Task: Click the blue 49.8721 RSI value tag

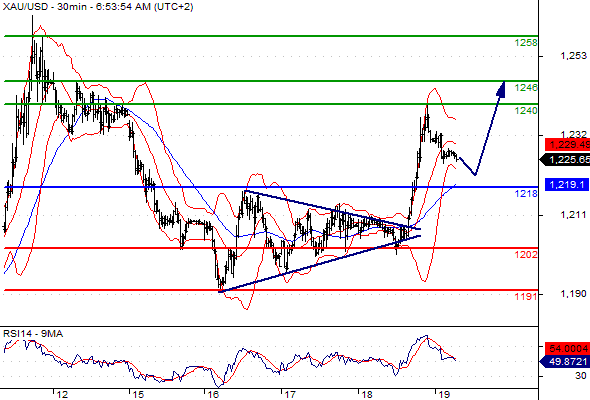Action: tap(565, 362)
